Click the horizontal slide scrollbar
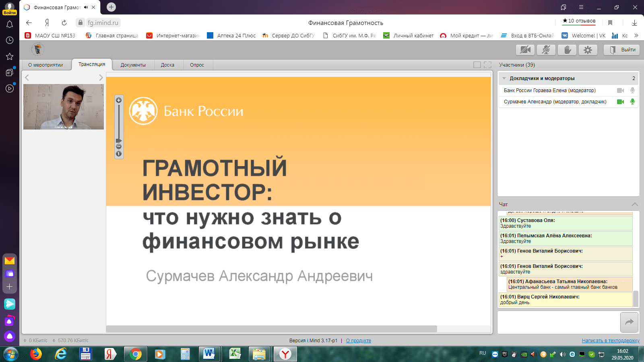Screen dimensions: 644x362 coord(271,329)
